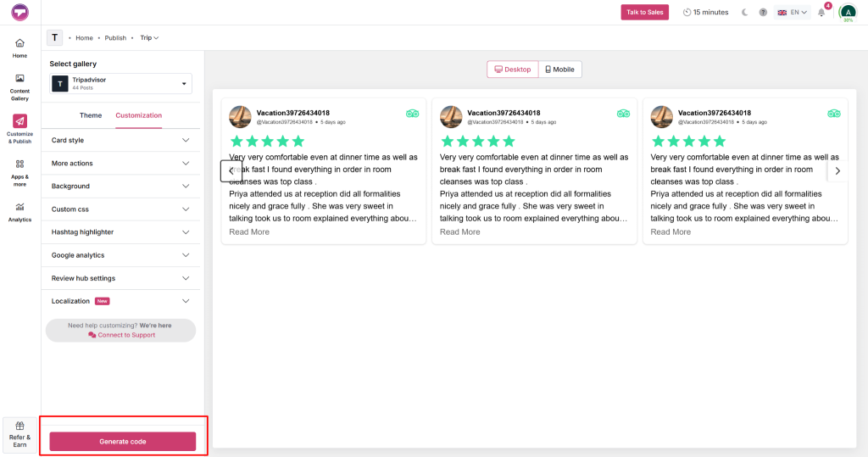This screenshot has height=457, width=868.
Task: Click the Tagbox logo icon
Action: pyautogui.click(x=20, y=12)
